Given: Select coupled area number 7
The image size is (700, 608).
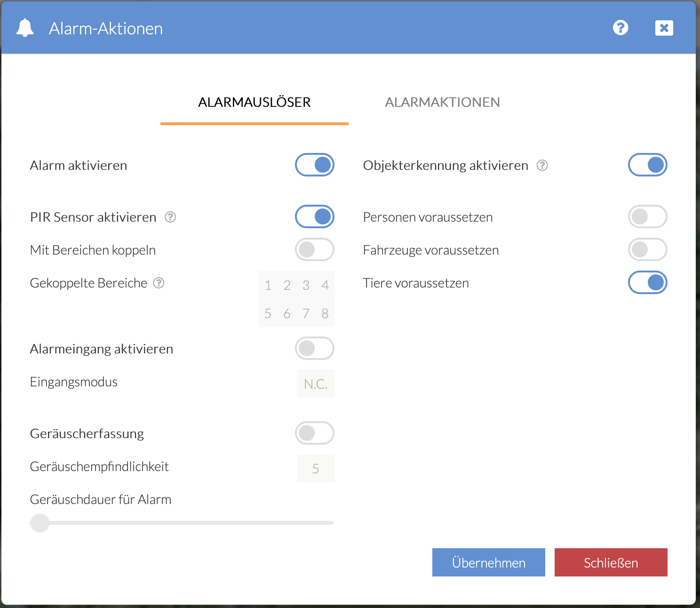Looking at the screenshot, I should 306,313.
